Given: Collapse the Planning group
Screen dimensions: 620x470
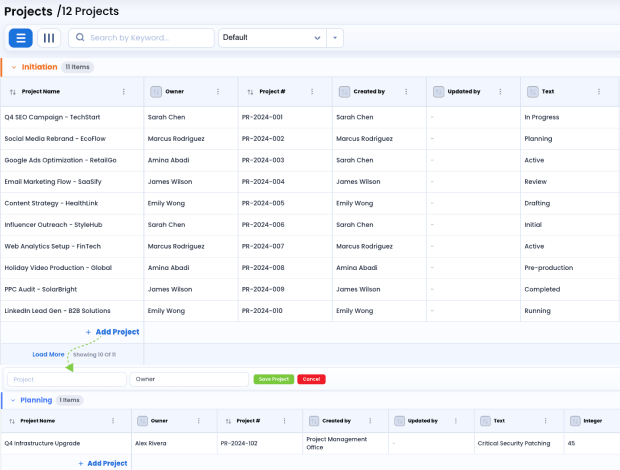Looking at the screenshot, I should pyautogui.click(x=13, y=400).
